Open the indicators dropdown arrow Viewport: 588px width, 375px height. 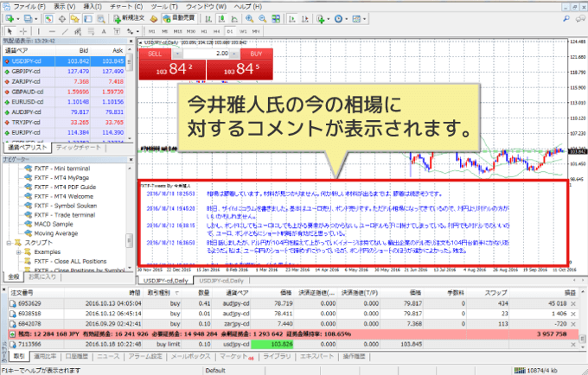(328, 19)
